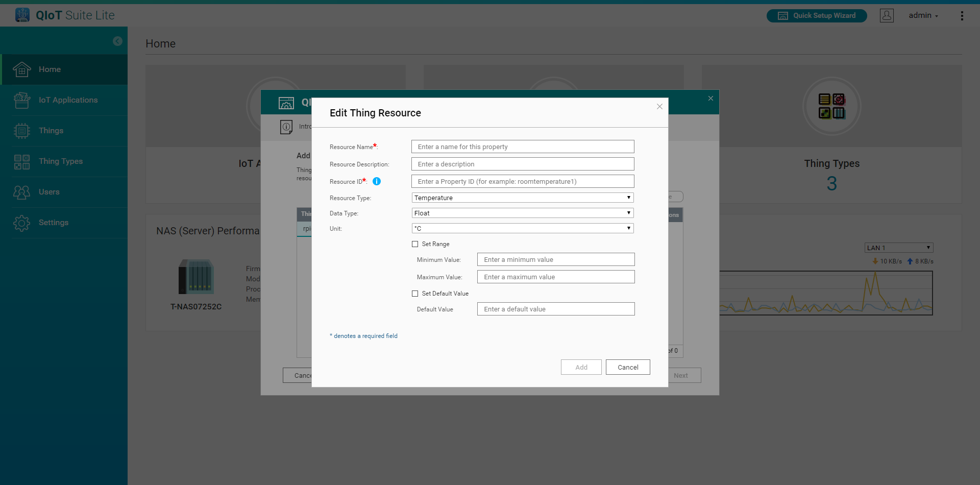Open the Data Type dropdown
The height and width of the screenshot is (485, 980).
(522, 213)
